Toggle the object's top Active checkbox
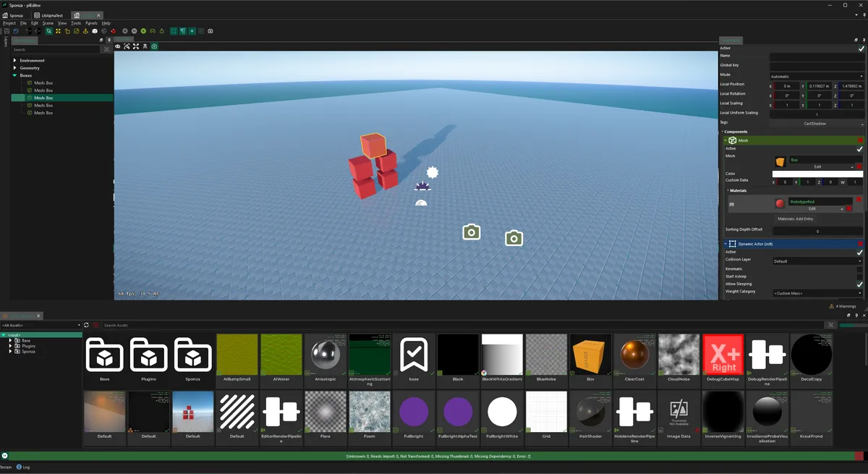Viewport: 868px width, 474px height. (x=860, y=48)
